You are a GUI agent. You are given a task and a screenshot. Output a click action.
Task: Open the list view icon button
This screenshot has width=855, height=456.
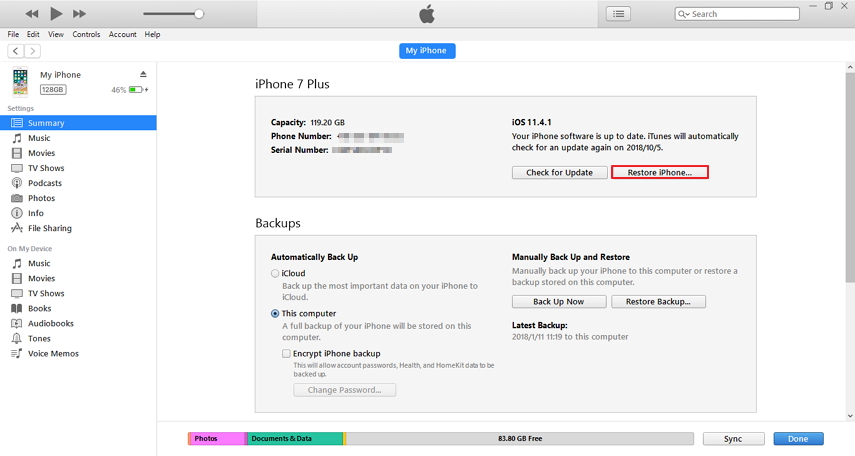(x=618, y=14)
